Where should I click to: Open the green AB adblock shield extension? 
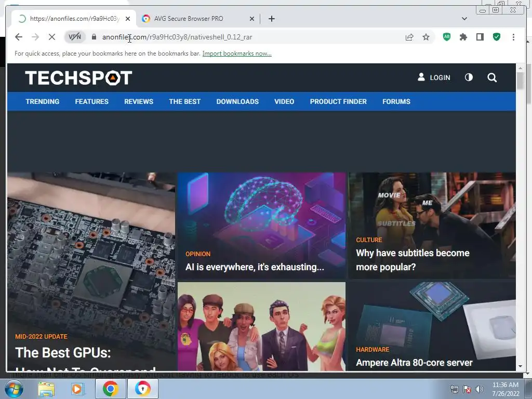(x=447, y=37)
